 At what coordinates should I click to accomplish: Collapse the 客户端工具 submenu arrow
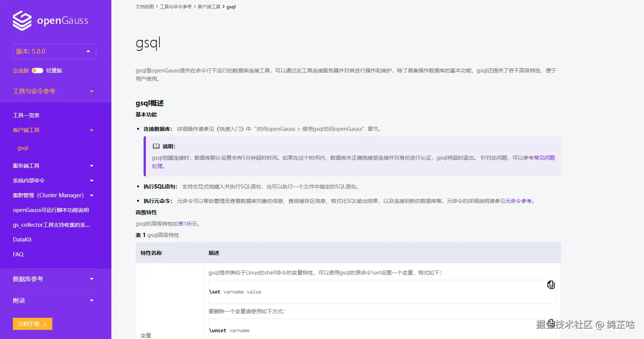point(92,130)
